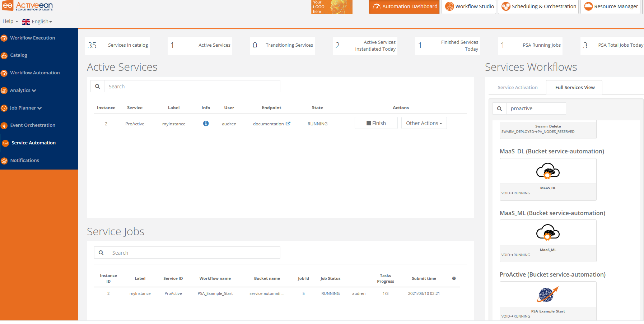The width and height of the screenshot is (644, 324).
Task: Click the PSA_Example_Start globe icon
Action: (x=548, y=294)
